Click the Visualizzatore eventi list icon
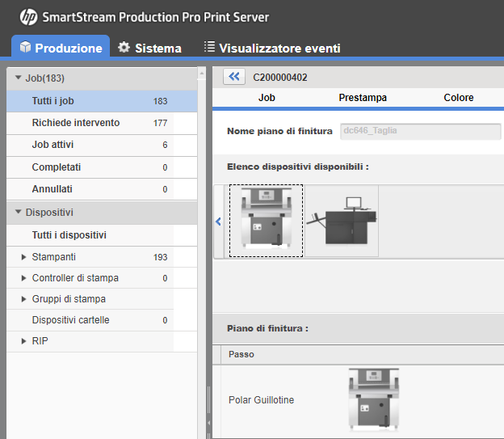 (x=209, y=47)
